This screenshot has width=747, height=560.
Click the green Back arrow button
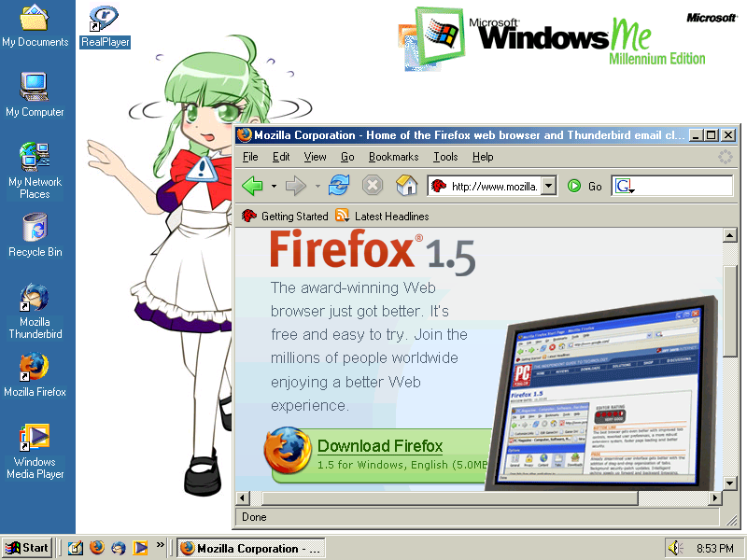pos(252,186)
